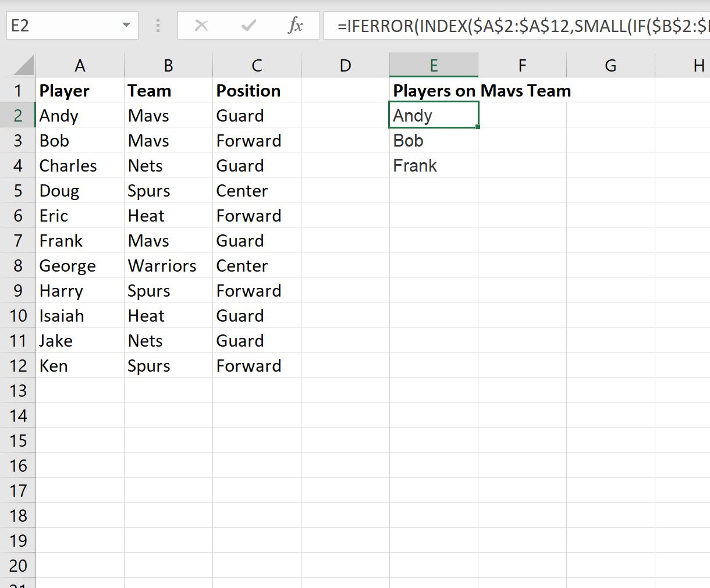The height and width of the screenshot is (588, 710).
Task: Click the cell with 'Warriors' team name
Action: tap(164, 265)
